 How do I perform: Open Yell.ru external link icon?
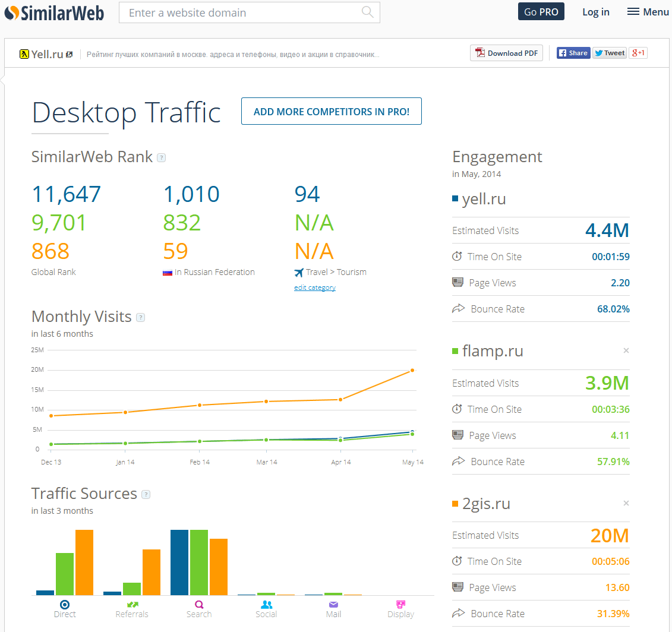pyautogui.click(x=70, y=55)
